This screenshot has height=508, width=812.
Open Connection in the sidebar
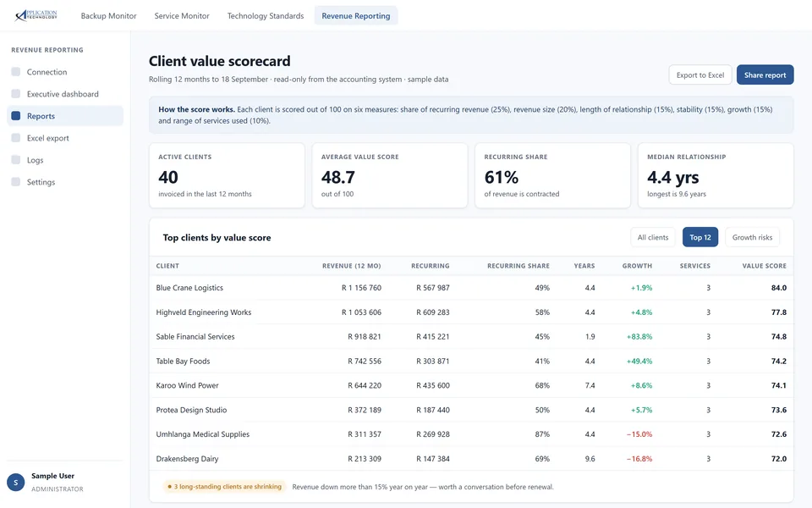(x=65, y=71)
